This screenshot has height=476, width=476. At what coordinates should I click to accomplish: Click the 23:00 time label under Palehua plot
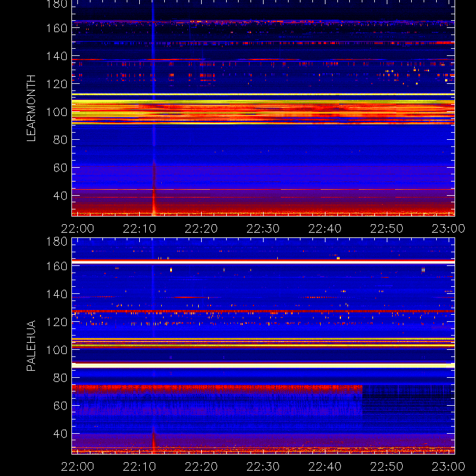pos(449,466)
